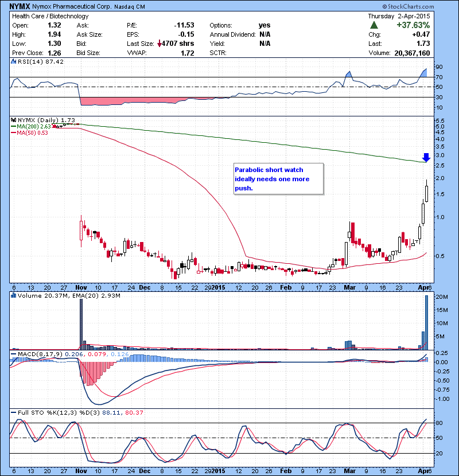This screenshot has width=459, height=476.
Task: Click the High value 1.94
Action: [x=55, y=34]
